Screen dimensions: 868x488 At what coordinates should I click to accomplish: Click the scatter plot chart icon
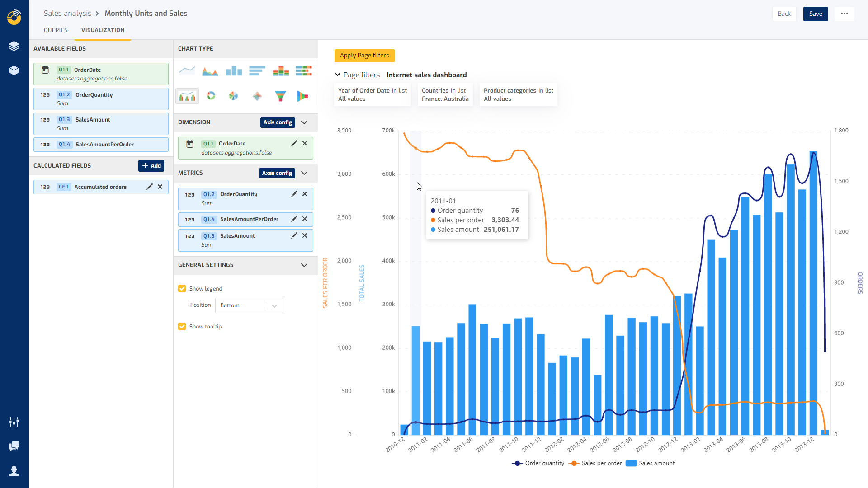[x=256, y=96]
